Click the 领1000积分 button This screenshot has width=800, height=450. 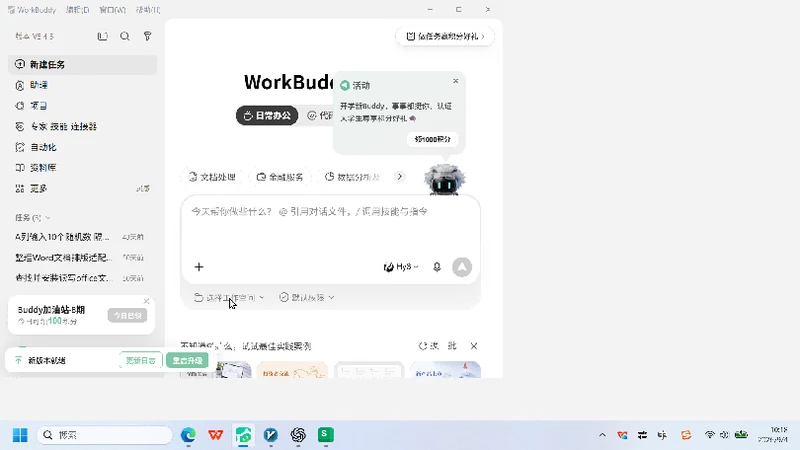433,139
